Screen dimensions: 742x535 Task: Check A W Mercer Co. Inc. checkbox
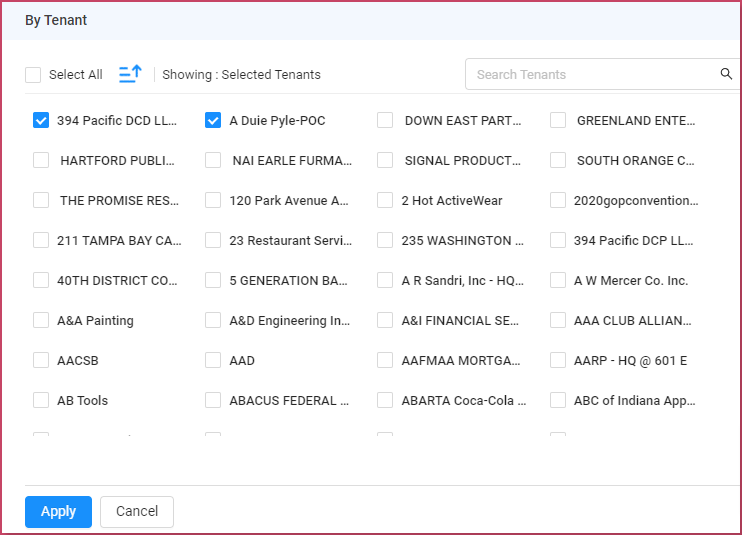558,281
